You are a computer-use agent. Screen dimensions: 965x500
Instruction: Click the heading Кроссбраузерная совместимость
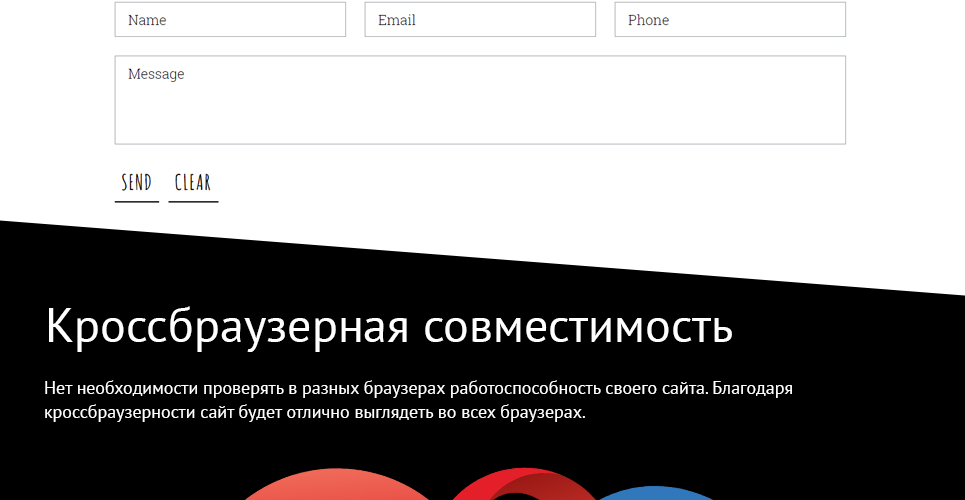[x=389, y=326]
